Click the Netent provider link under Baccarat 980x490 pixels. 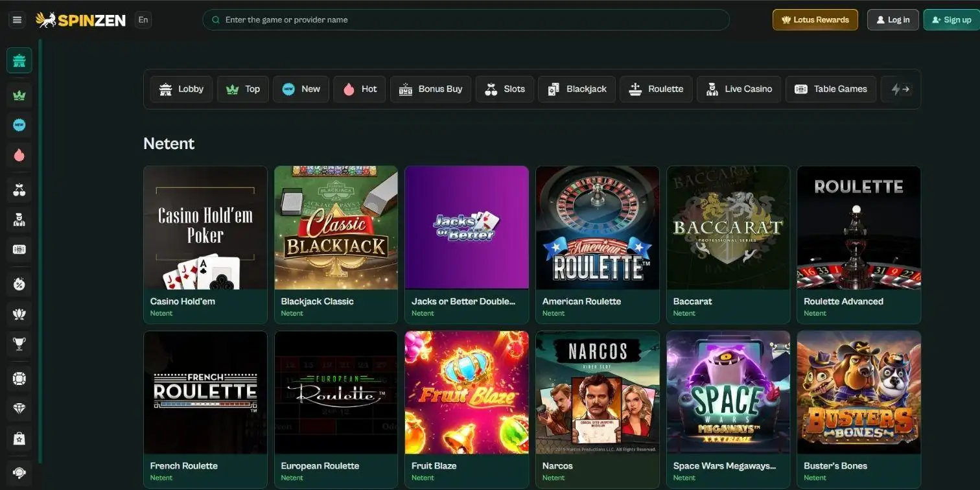(684, 314)
